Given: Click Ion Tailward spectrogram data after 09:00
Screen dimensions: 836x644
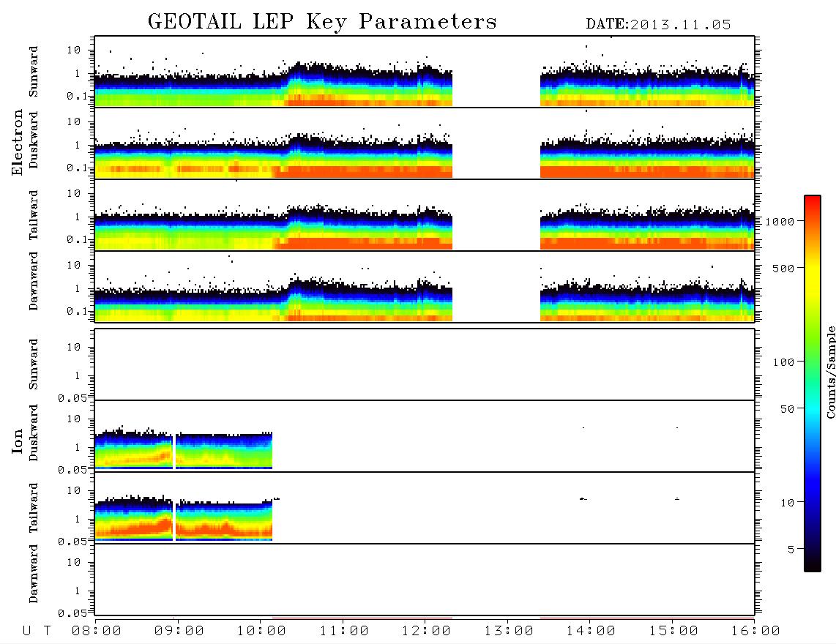Looking at the screenshot, I should click(224, 521).
